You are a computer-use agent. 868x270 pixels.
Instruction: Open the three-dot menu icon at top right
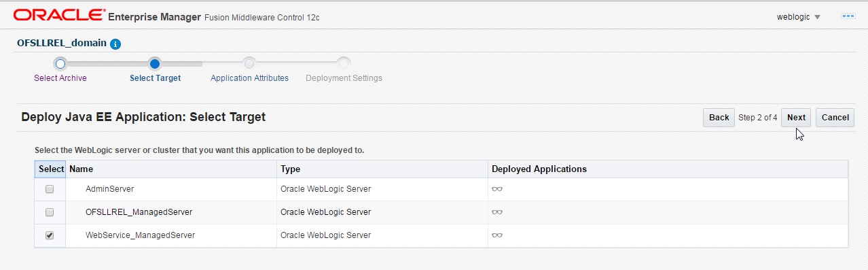click(848, 16)
